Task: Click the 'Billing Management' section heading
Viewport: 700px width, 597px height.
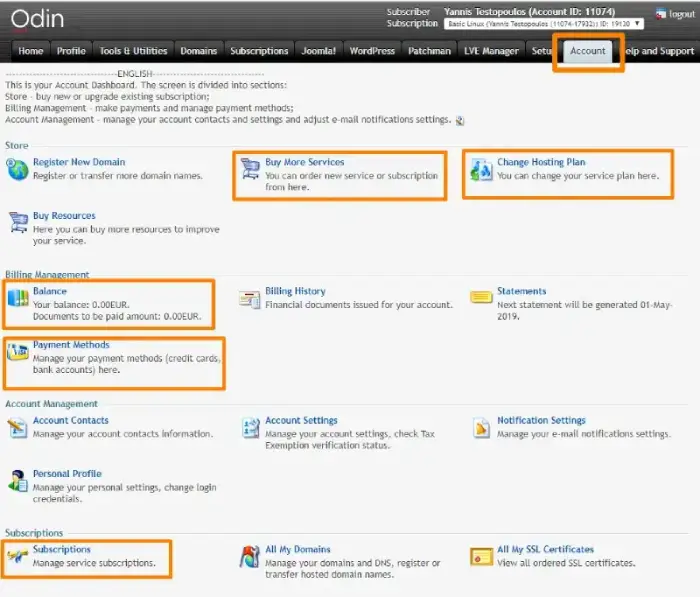Action: pyautogui.click(x=47, y=275)
